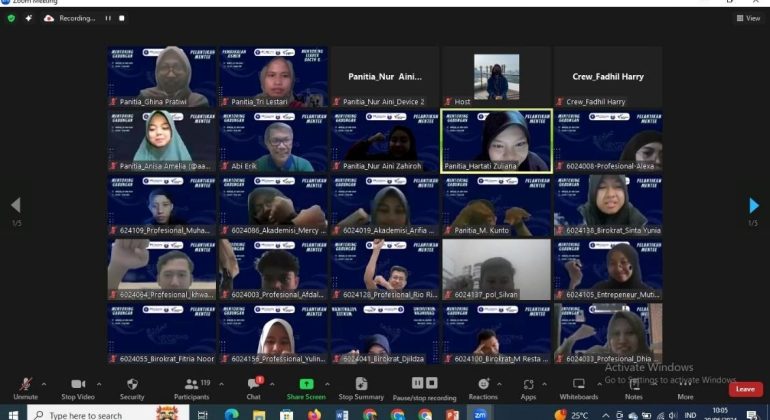Expand arrow next to Share Screen

coord(327,384)
